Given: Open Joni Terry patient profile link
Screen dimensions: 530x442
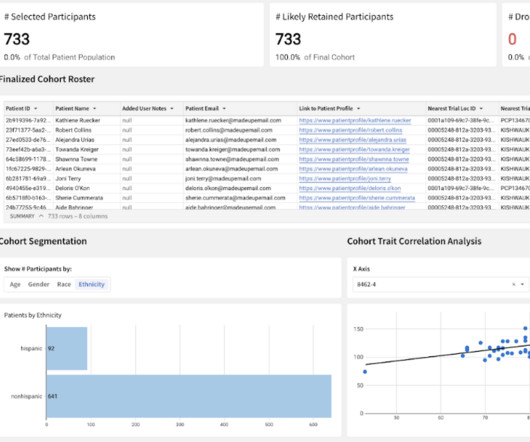Looking at the screenshot, I should tap(345, 178).
